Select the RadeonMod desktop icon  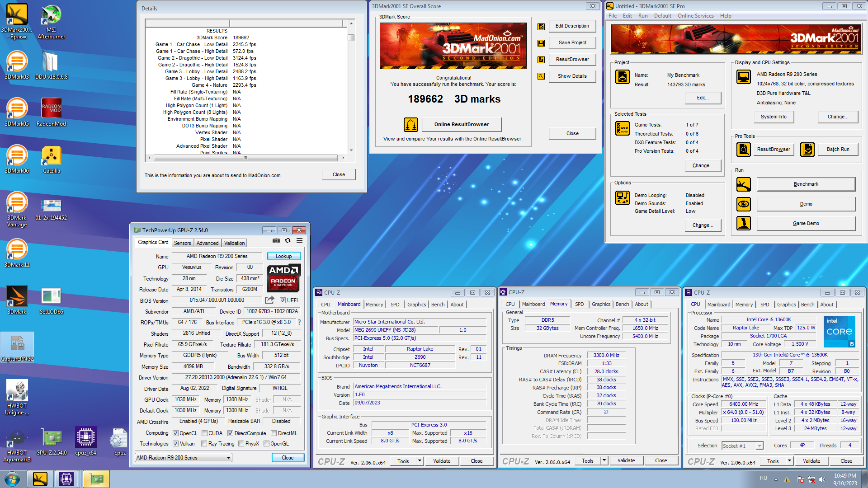pyautogui.click(x=51, y=112)
